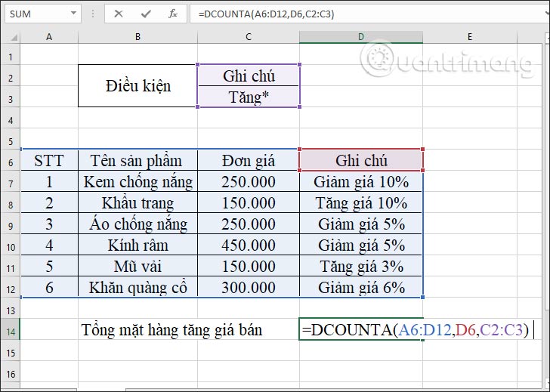This screenshot has height=392, width=550.
Task: Select column B header
Action: click(137, 37)
